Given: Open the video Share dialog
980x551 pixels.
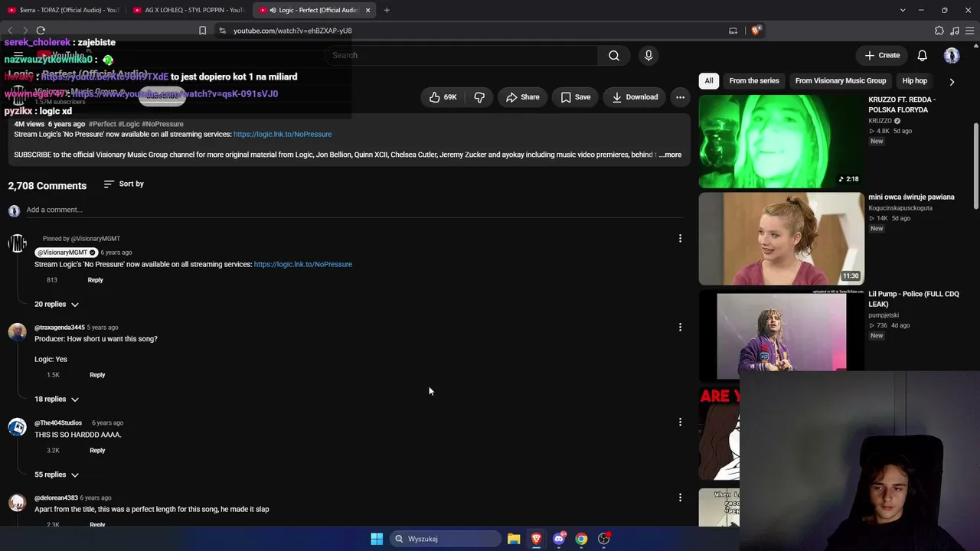Looking at the screenshot, I should [522, 97].
